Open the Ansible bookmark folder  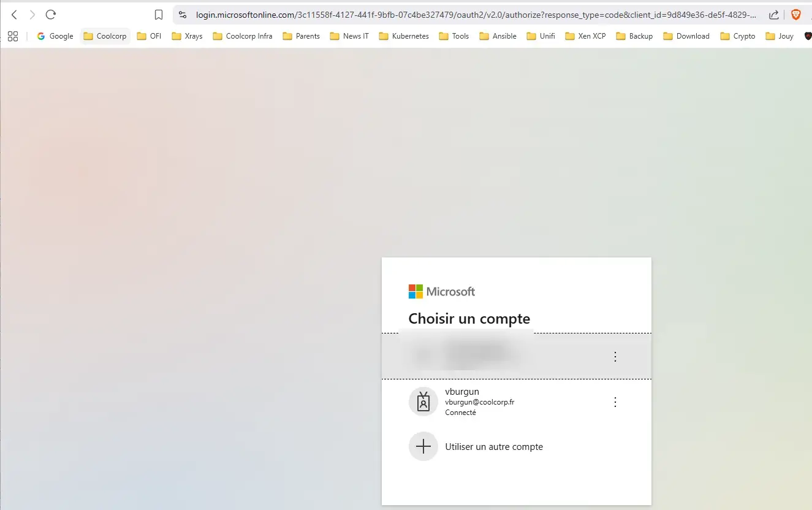pos(498,36)
